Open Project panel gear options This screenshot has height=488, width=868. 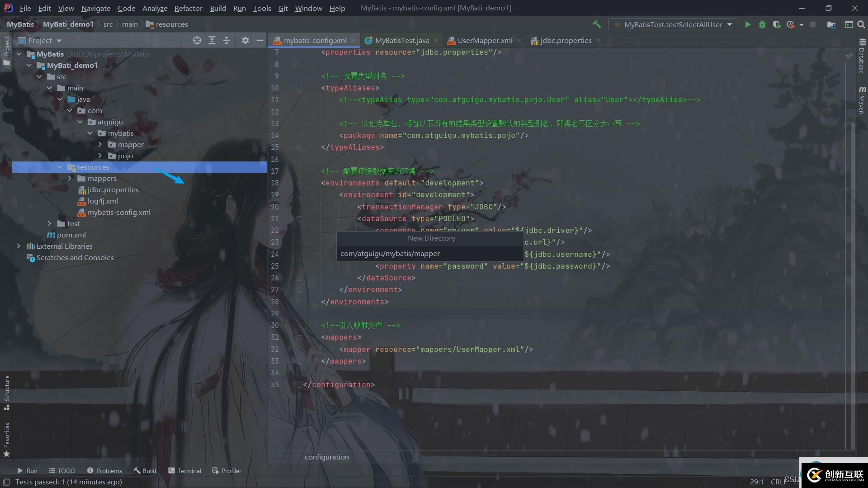(x=245, y=40)
